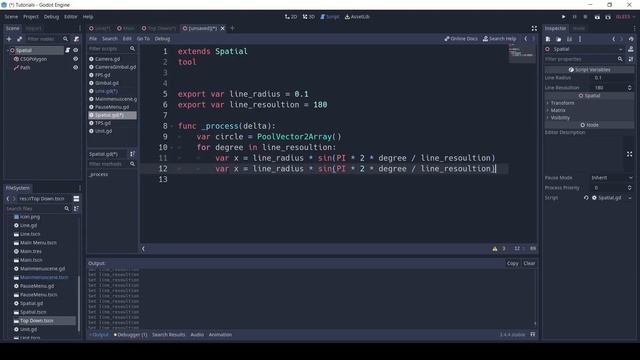Open the script editor File menu
The image size is (640, 360).
[93, 39]
